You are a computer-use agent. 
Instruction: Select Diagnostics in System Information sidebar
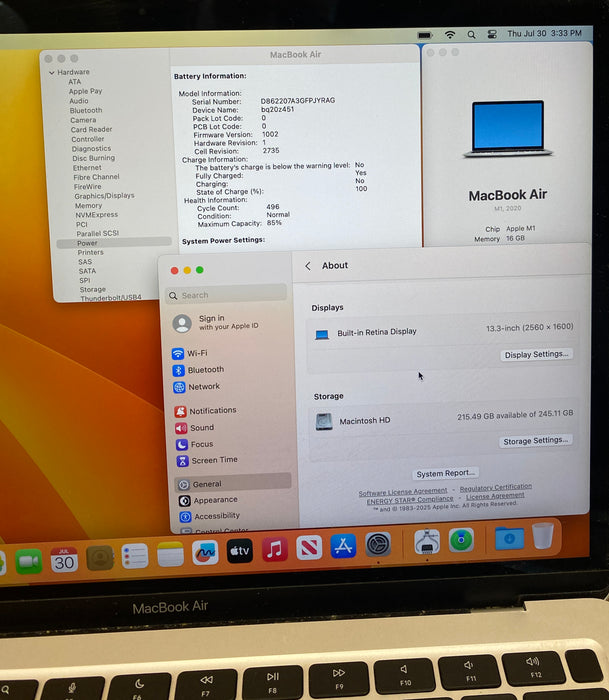(x=91, y=149)
